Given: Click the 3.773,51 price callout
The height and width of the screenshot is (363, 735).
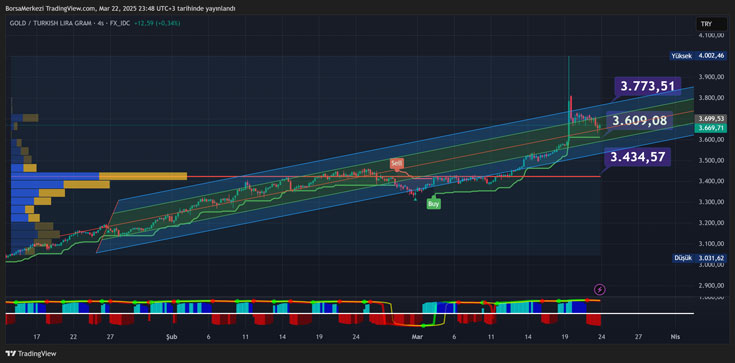Looking at the screenshot, I should [x=648, y=86].
